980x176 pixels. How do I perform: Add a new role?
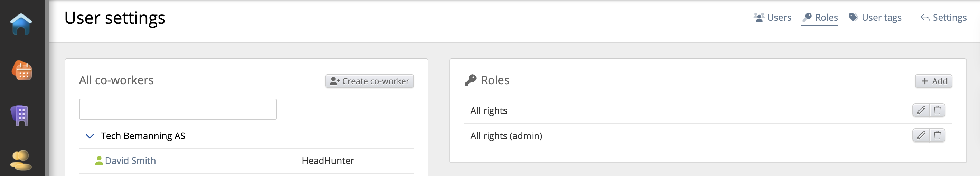pos(933,81)
